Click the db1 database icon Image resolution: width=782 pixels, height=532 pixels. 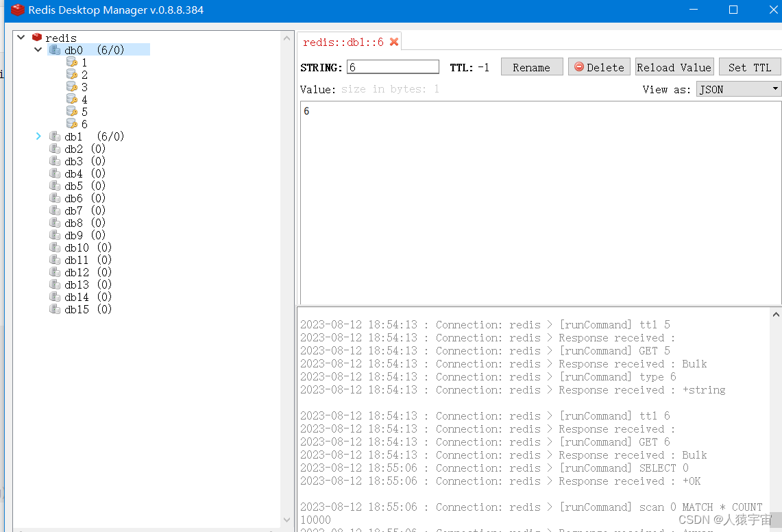click(55, 136)
